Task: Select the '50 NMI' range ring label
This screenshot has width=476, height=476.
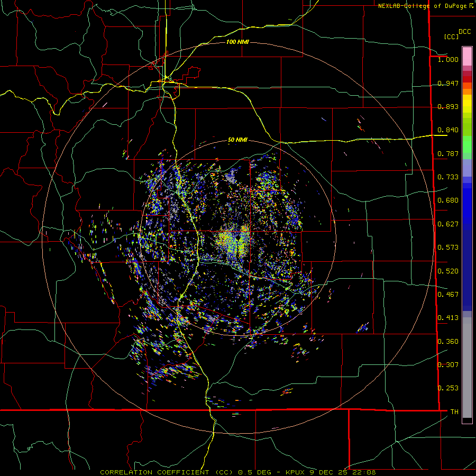Action: coord(237,140)
